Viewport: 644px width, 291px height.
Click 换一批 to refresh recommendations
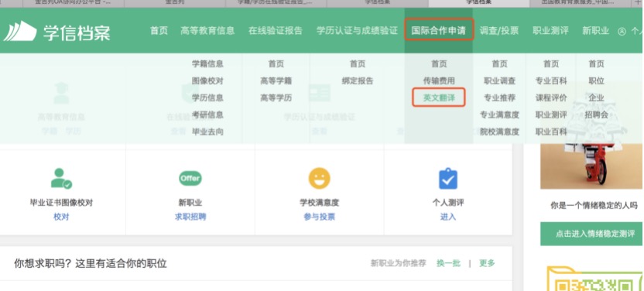(448, 263)
